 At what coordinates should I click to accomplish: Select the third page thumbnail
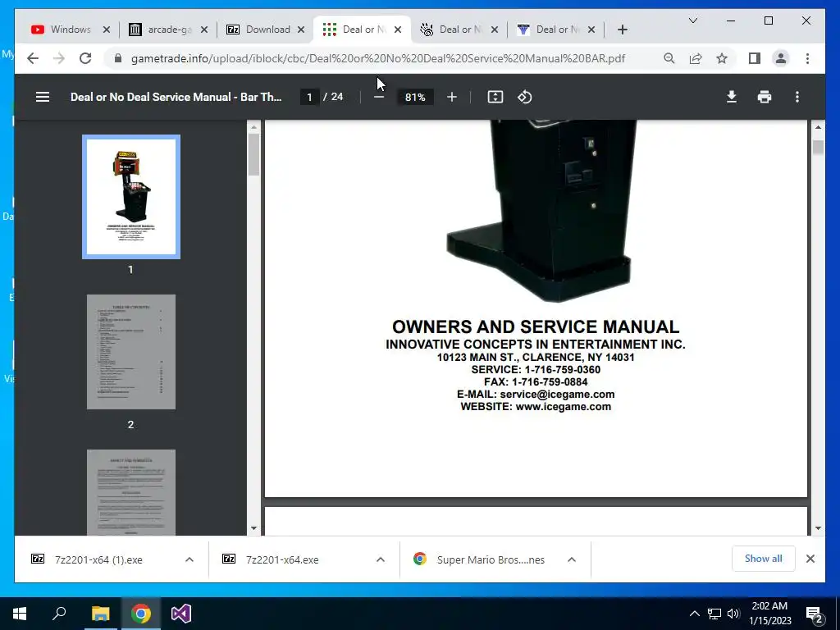[x=131, y=492]
